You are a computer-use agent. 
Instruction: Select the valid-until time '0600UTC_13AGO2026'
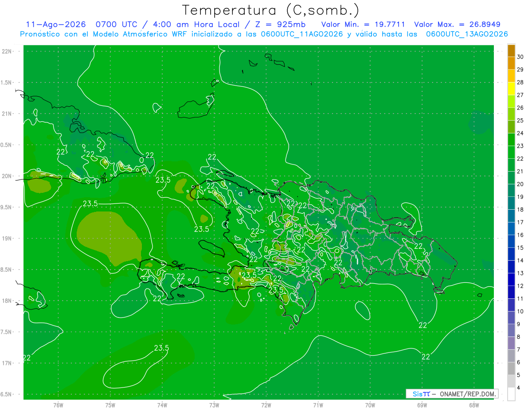[x=466, y=34]
